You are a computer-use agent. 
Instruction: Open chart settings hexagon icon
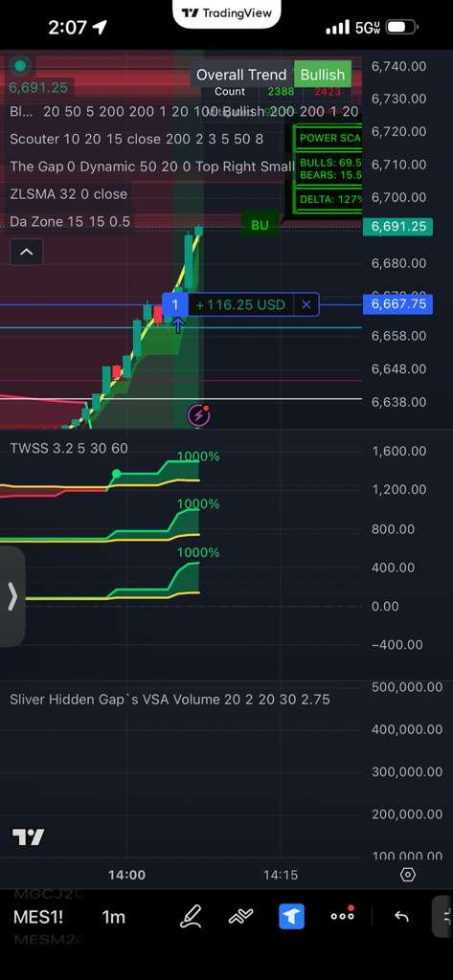tap(407, 875)
